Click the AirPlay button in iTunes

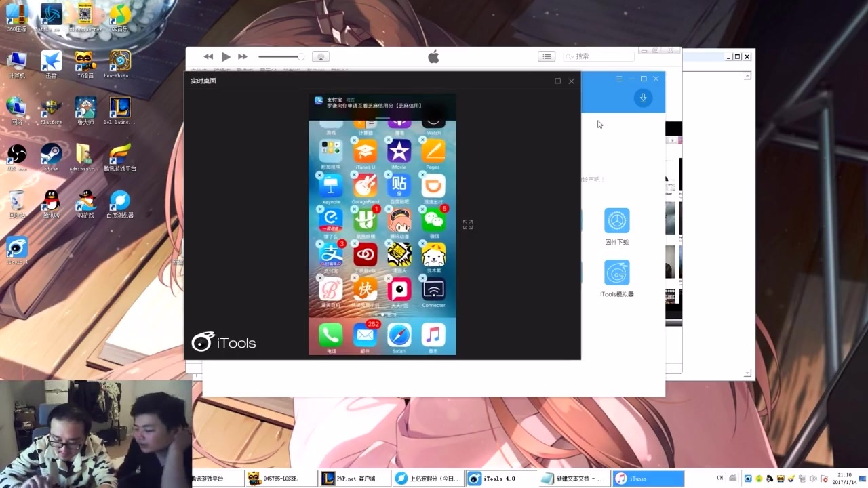click(321, 57)
